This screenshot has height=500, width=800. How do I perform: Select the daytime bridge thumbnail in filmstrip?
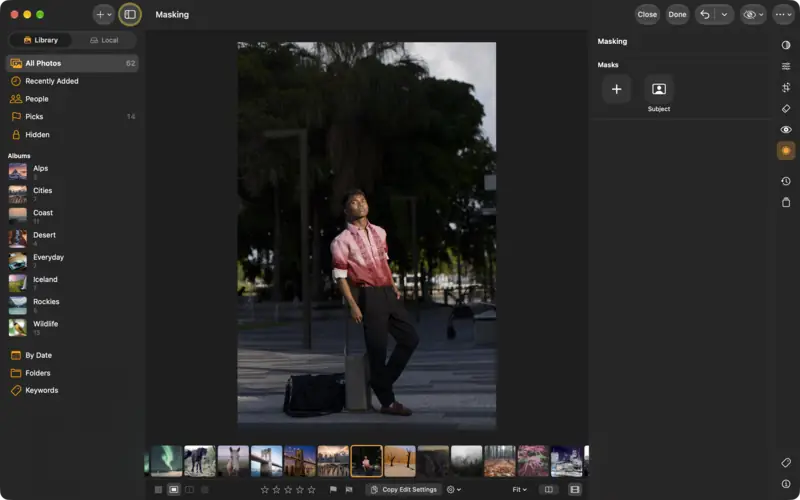[x=266, y=461]
